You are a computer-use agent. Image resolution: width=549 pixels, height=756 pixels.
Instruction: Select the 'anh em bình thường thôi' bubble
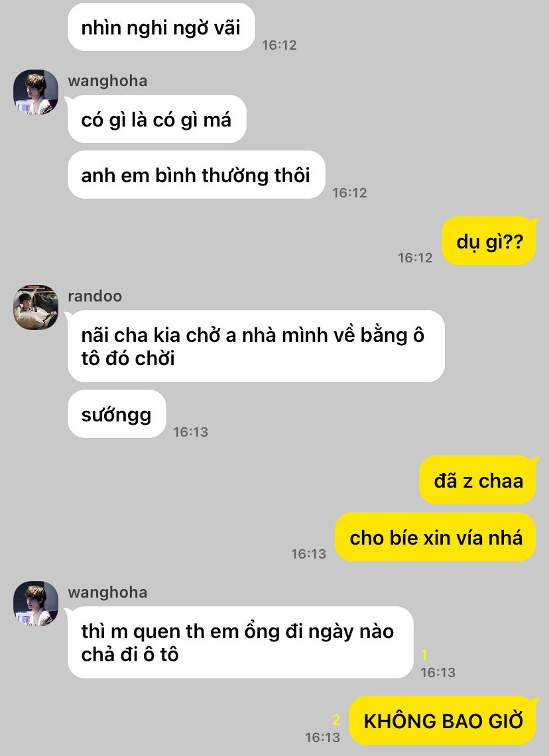(x=196, y=175)
